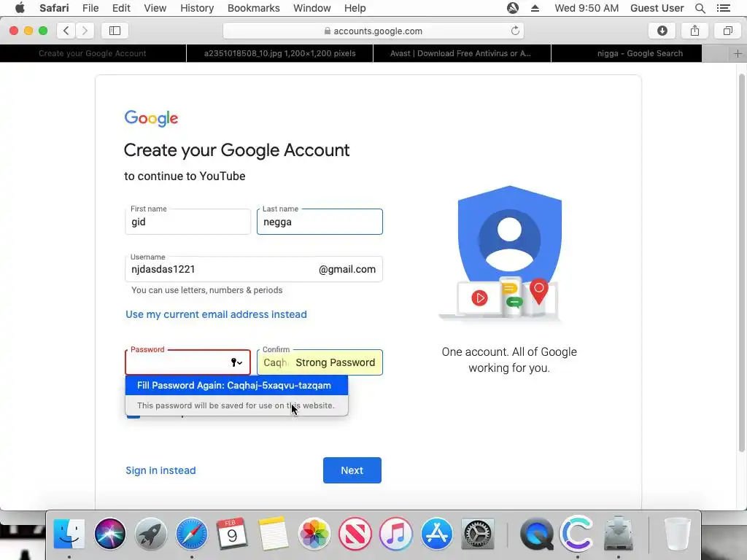Open the History menu

(x=197, y=8)
